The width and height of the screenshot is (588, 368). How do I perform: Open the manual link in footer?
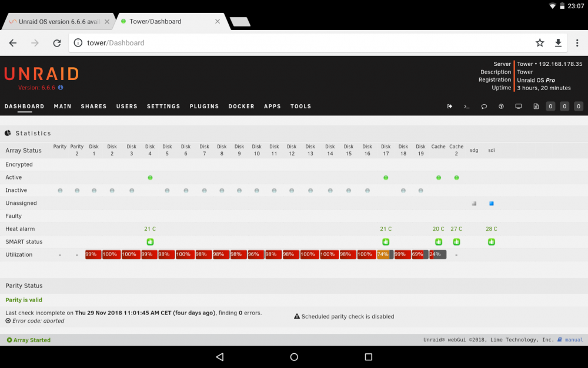pyautogui.click(x=574, y=340)
